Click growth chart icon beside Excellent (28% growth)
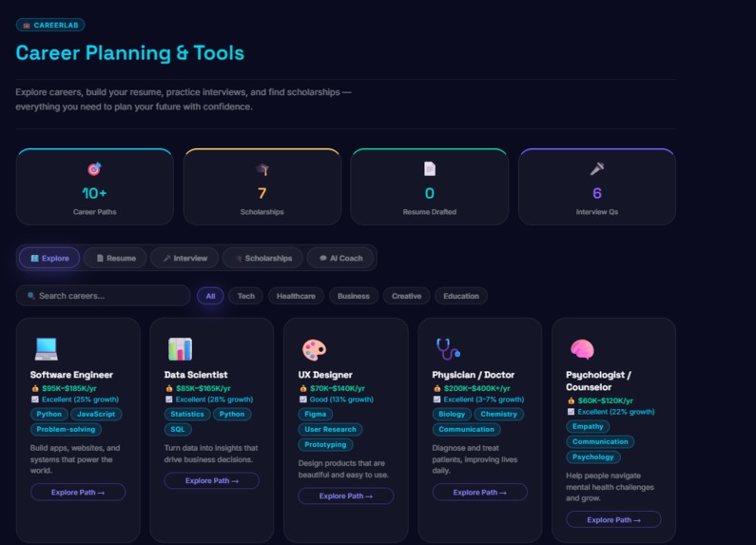The height and width of the screenshot is (545, 756). (168, 399)
